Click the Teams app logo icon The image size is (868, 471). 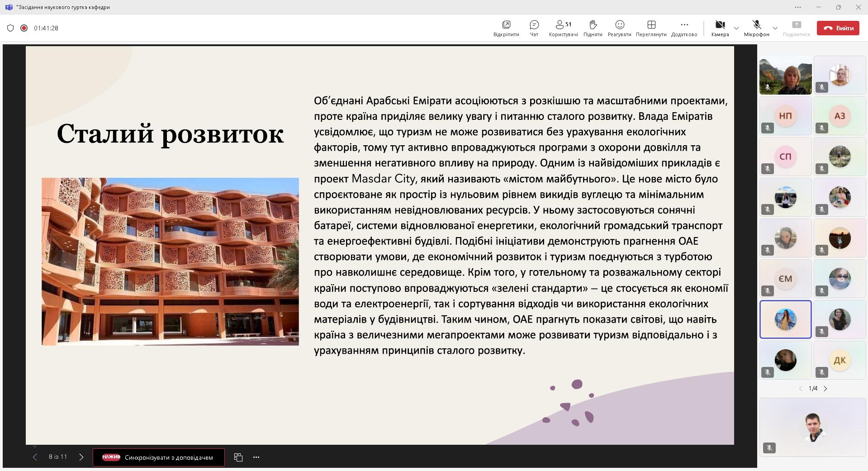coord(9,7)
